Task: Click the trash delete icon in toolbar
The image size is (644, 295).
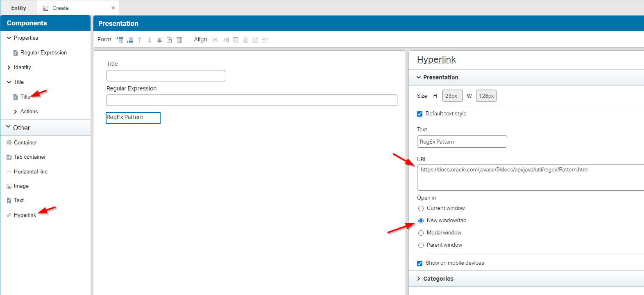Action: point(179,40)
